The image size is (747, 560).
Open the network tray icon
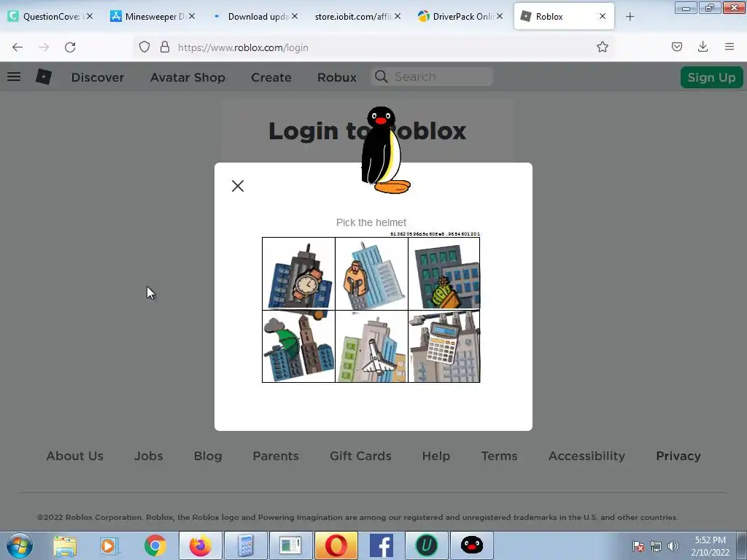tap(656, 546)
